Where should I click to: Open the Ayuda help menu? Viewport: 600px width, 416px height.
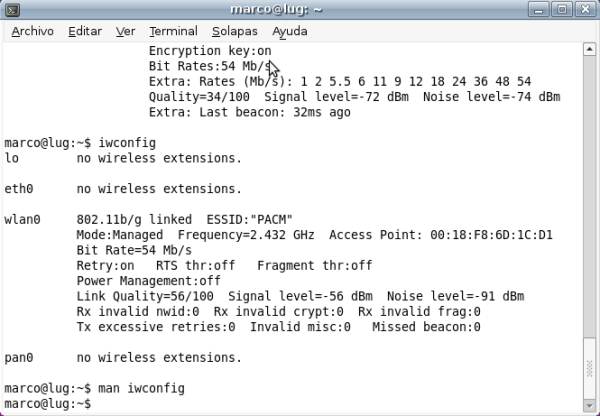[289, 31]
